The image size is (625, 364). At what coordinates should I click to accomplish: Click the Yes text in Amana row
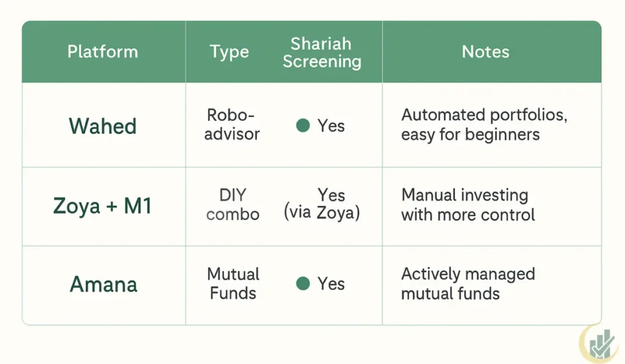tap(331, 284)
